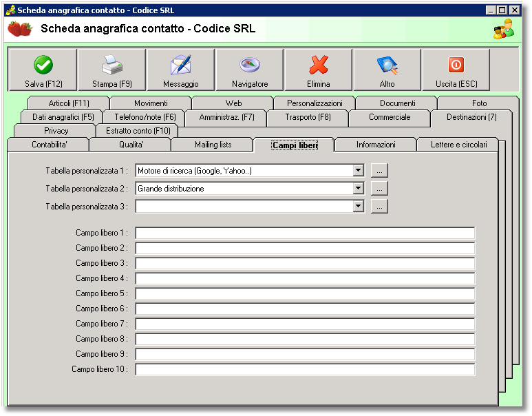
Task: Click the Campi liberi tab
Action: pyautogui.click(x=295, y=145)
